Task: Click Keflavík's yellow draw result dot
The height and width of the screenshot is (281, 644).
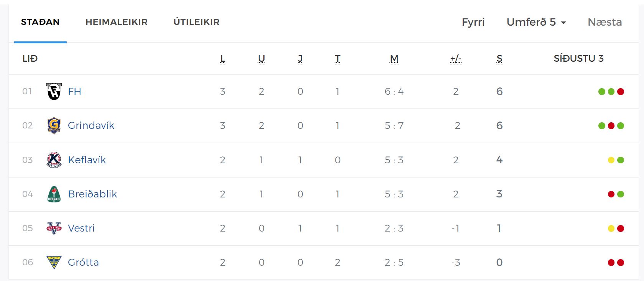Action: click(x=611, y=160)
